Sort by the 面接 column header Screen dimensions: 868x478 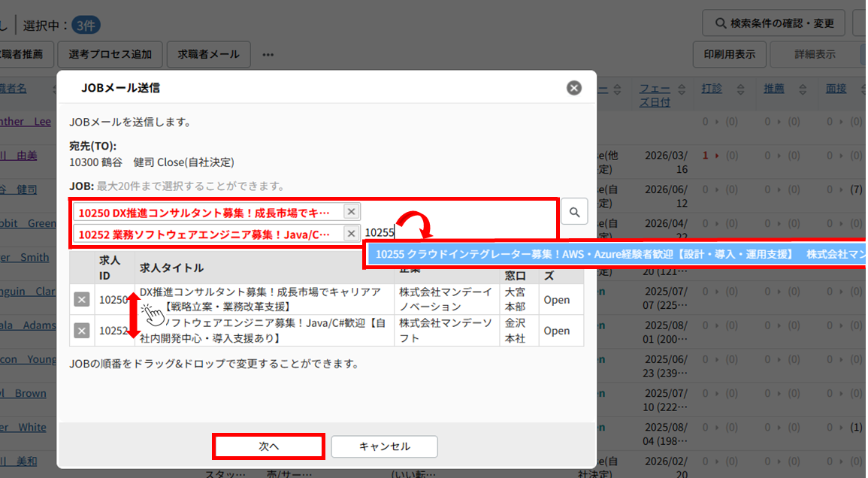836,89
